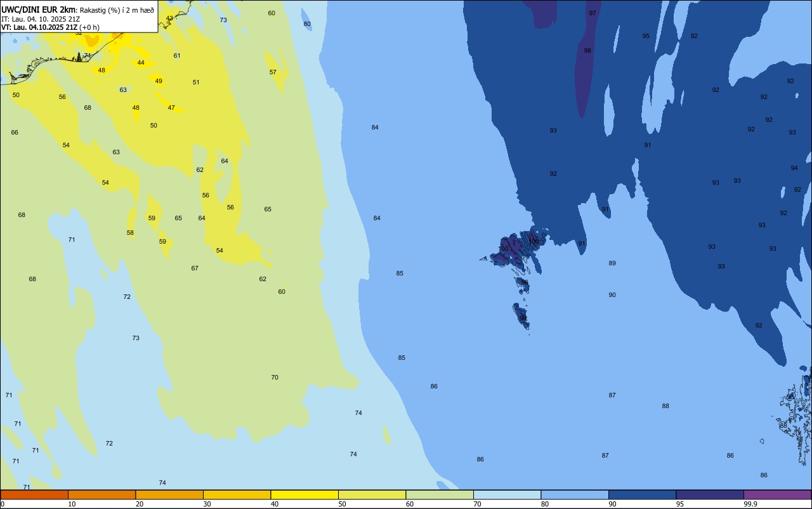Click the 'VT: Lau. 04.10.2025 21Z (+0 h)' line
Image resolution: width=812 pixels, height=509 pixels.
[50, 27]
